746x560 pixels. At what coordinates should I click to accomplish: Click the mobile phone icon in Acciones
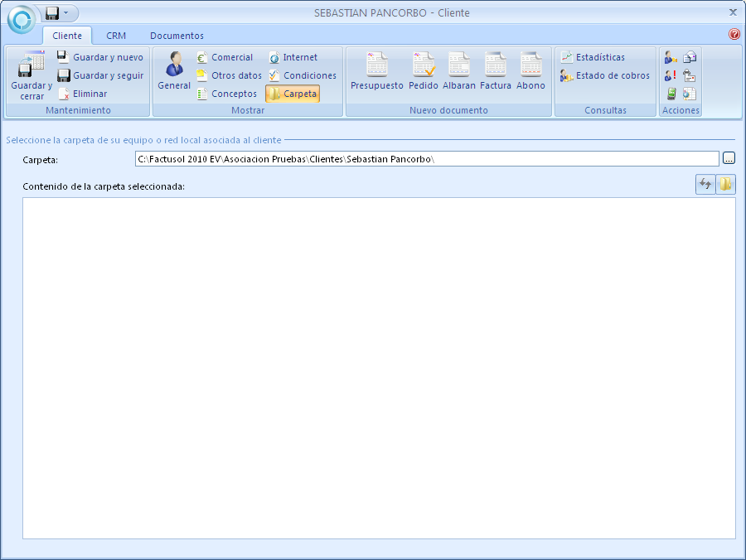671,94
